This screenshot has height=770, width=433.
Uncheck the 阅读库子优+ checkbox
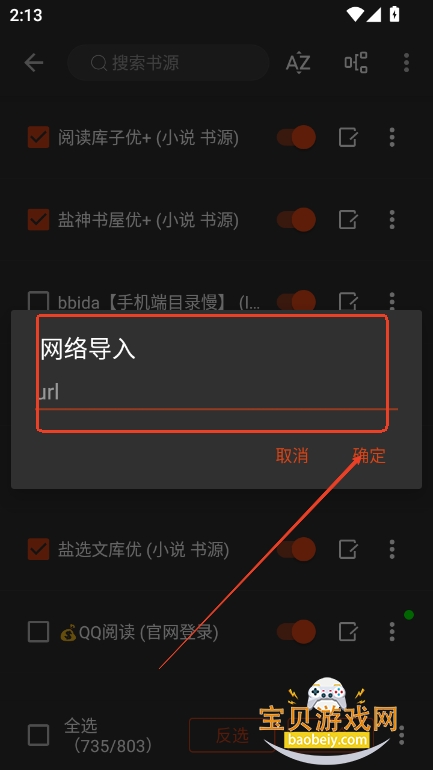pyautogui.click(x=38, y=137)
